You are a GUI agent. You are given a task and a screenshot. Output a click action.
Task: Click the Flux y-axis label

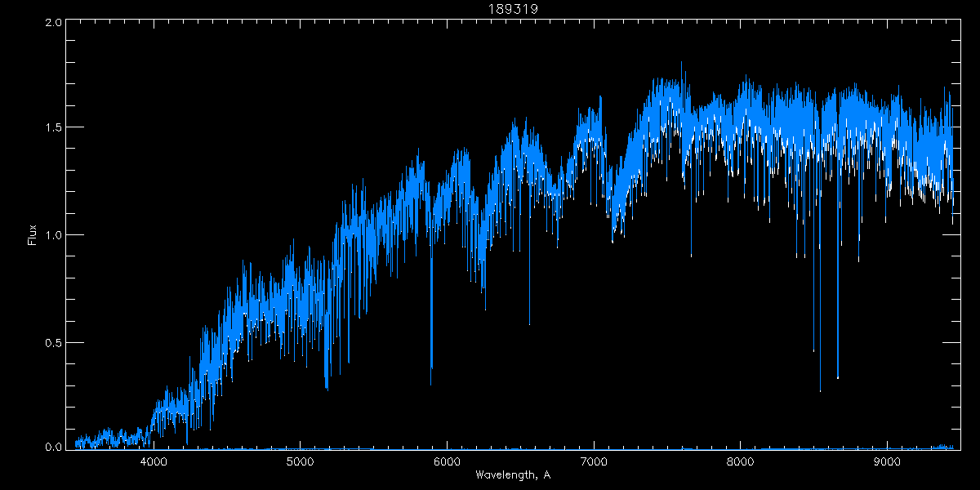(33, 235)
